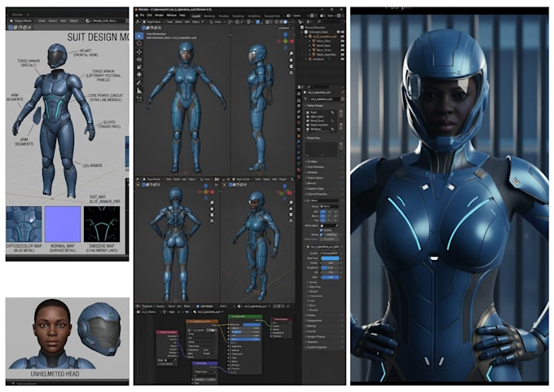554x392 pixels.
Task: Switch to the Texture Paint workspace tab
Action: pos(272,16)
